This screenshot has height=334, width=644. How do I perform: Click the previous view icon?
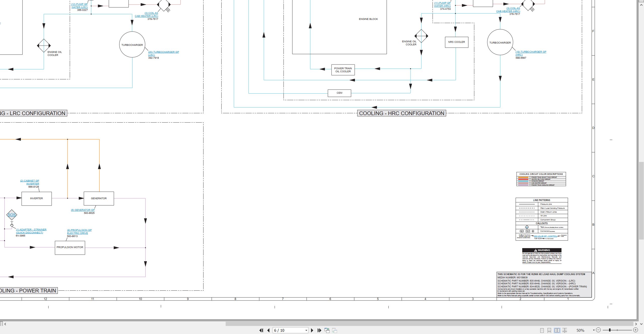click(327, 330)
